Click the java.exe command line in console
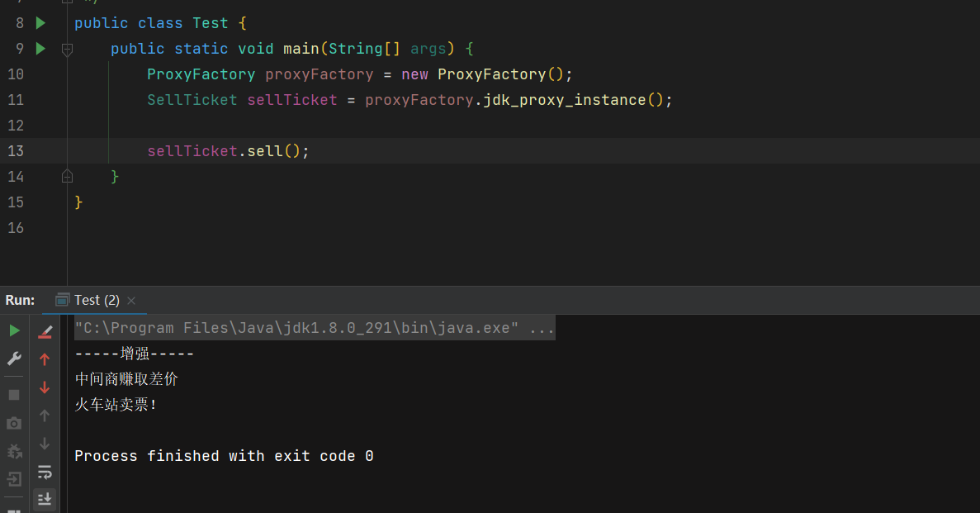Screen dimensions: 980x513 click(314, 329)
